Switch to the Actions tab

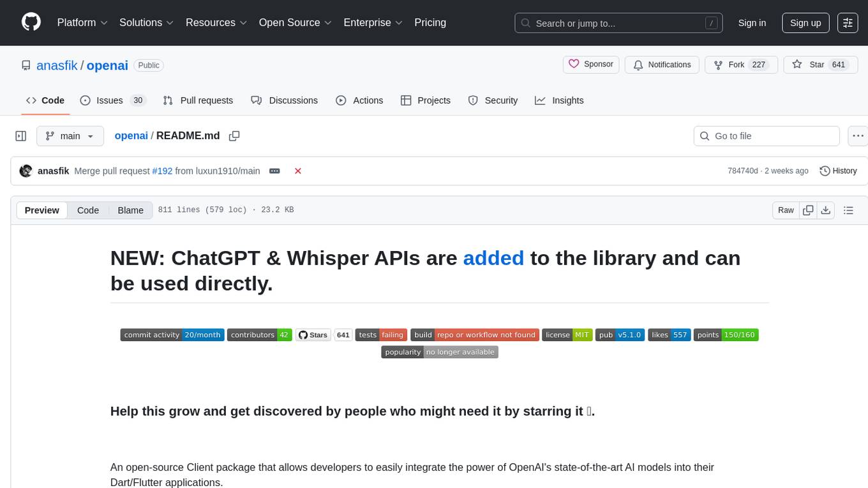pos(359,100)
